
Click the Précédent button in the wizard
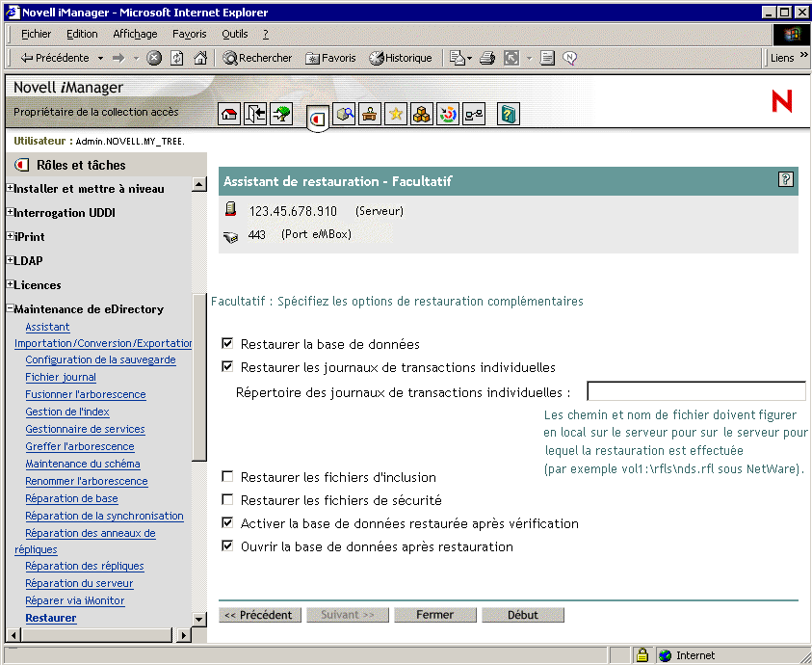[x=260, y=614]
